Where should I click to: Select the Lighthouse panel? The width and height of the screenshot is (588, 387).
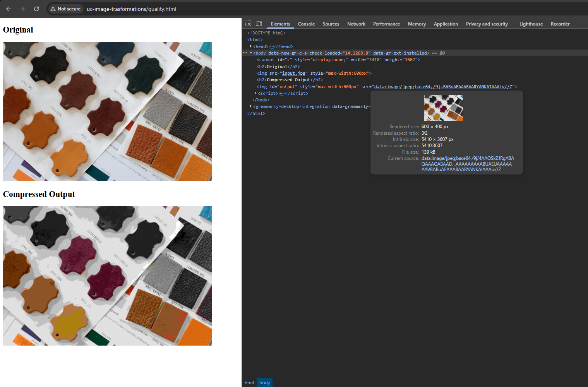point(531,24)
